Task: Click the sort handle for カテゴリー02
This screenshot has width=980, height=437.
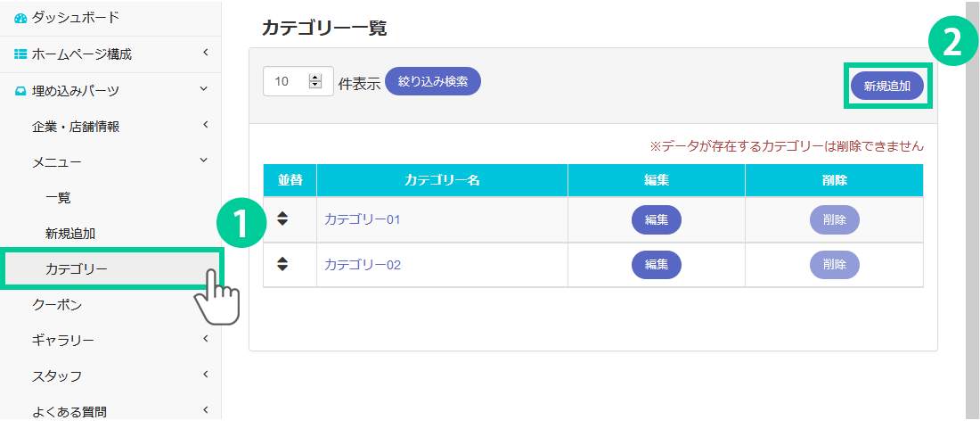Action: point(282,264)
